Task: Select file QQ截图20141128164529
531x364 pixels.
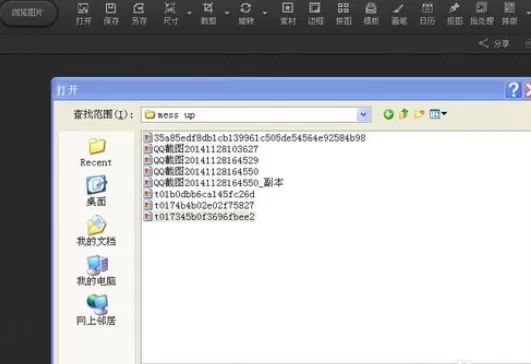Action: (x=201, y=160)
